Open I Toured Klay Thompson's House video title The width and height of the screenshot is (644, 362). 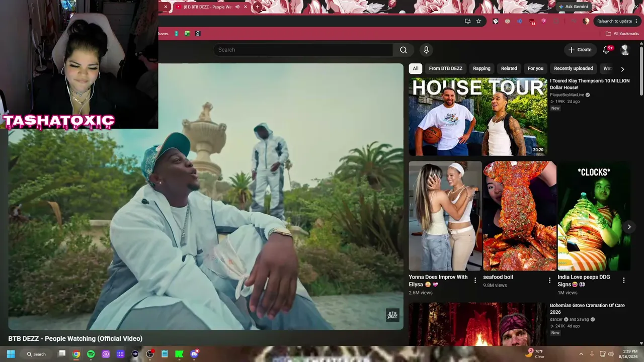tap(590, 84)
